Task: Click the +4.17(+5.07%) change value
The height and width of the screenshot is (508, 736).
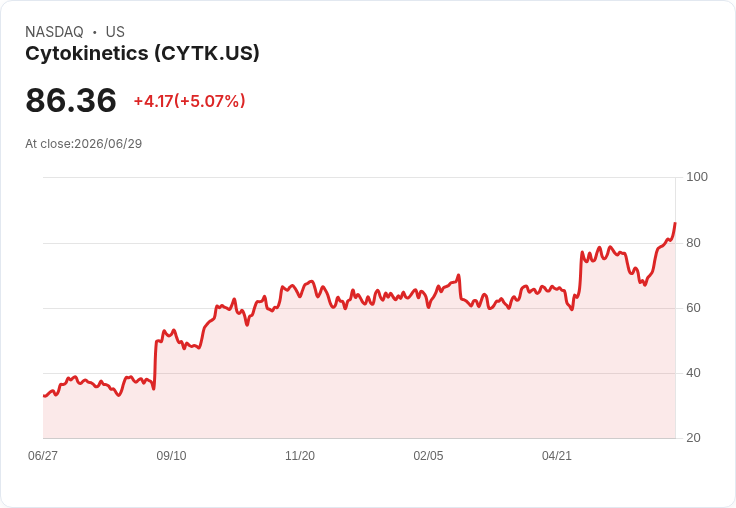Action: coord(190,101)
